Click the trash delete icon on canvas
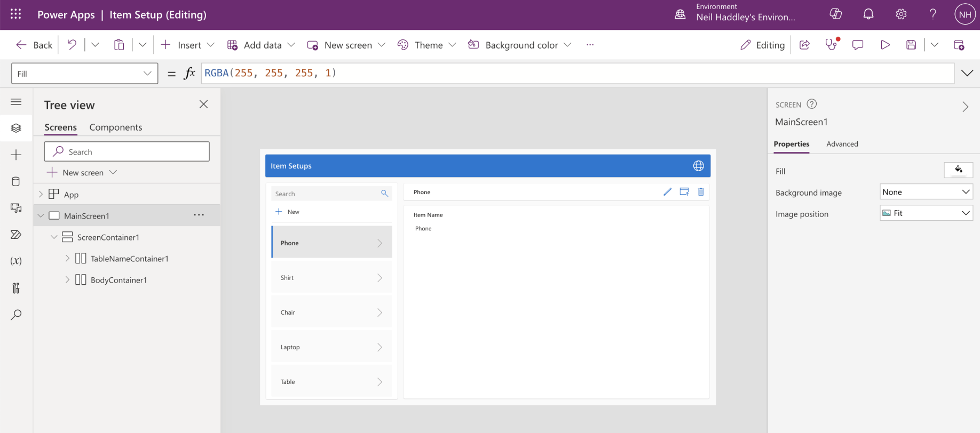Screen dimensions: 980x433 pyautogui.click(x=701, y=192)
